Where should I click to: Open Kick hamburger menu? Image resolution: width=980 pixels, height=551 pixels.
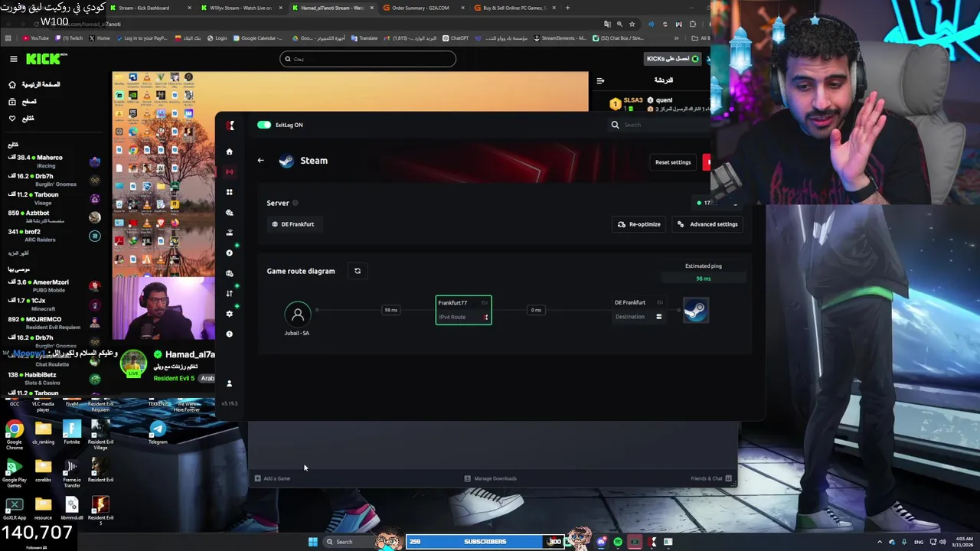coord(13,59)
